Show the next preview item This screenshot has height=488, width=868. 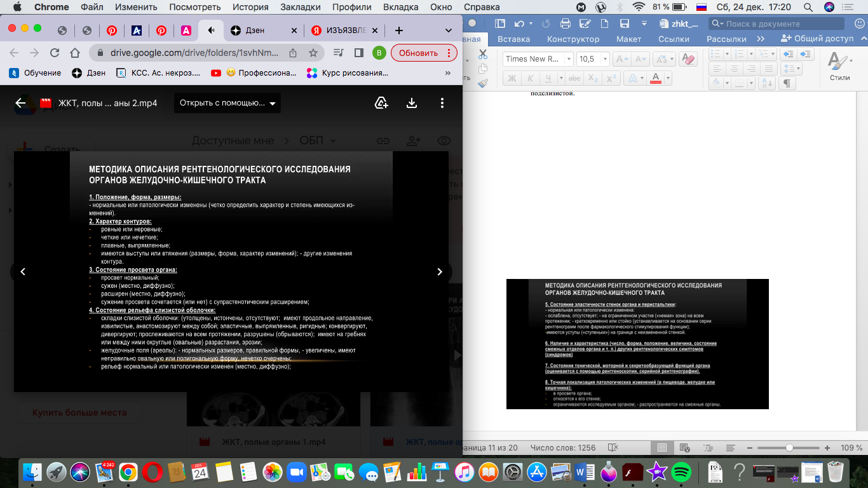coord(440,271)
